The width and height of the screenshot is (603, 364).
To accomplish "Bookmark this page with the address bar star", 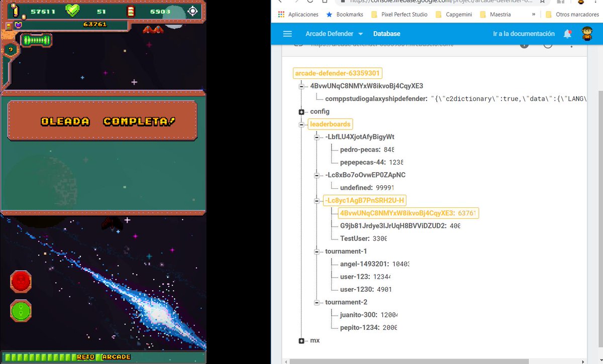I will pyautogui.click(x=543, y=2).
